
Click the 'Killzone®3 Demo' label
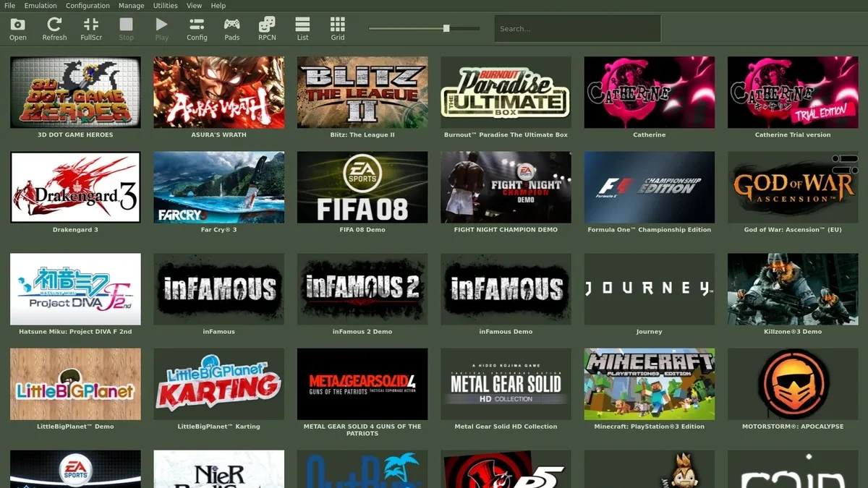pos(793,332)
